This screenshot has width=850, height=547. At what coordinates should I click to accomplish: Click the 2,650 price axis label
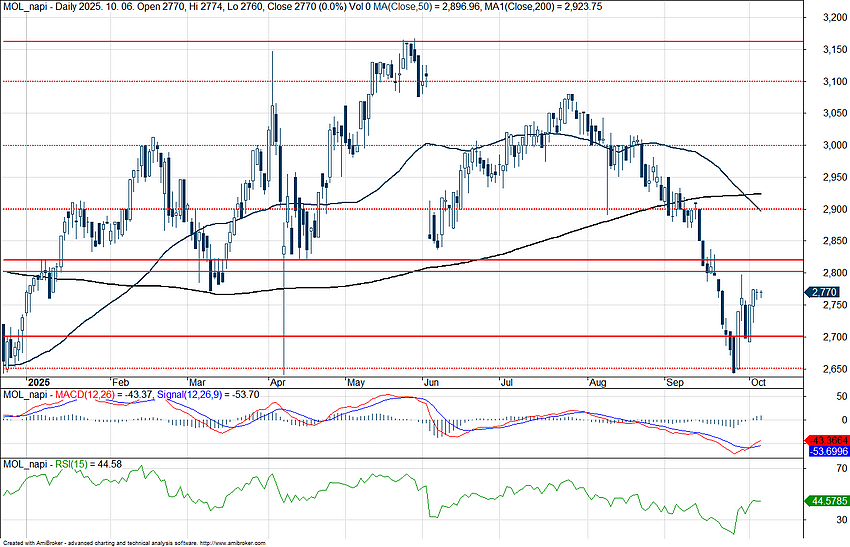click(829, 369)
